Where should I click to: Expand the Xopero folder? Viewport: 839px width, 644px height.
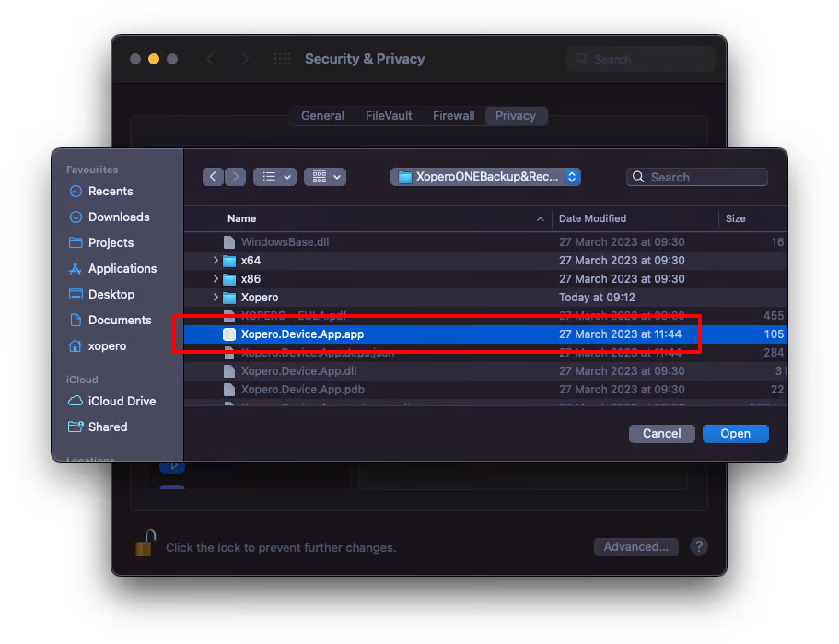(216, 297)
